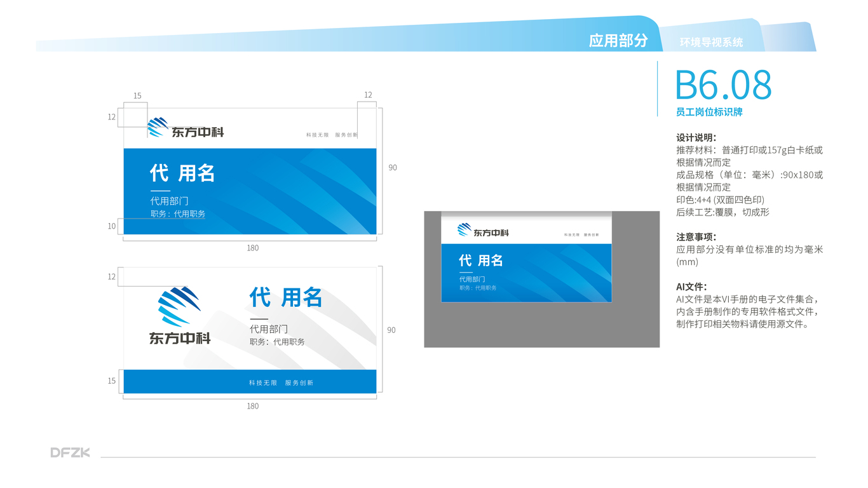Click the globe logo in the gray mockup
Image resolution: width=868 pixels, height=488 pixels.
[465, 229]
